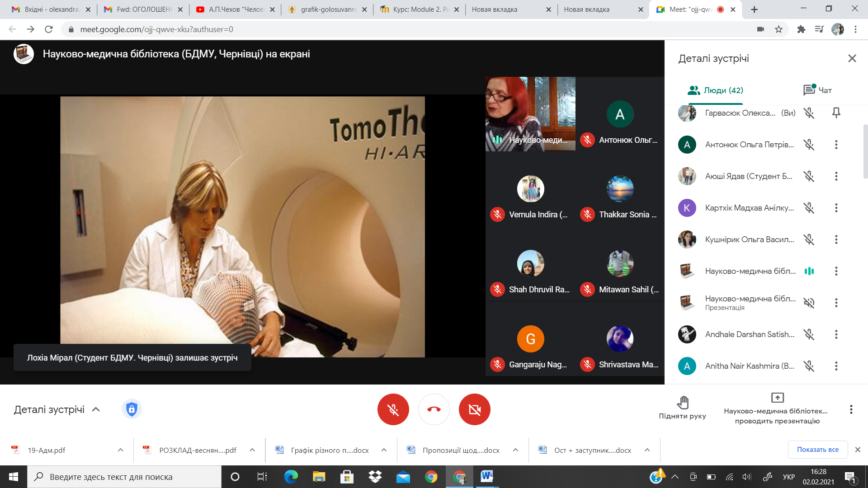The height and width of the screenshot is (488, 868).
Task: Mute Антонюк Ольга Петрівна's microphone in the list
Action: pyautogui.click(x=809, y=145)
